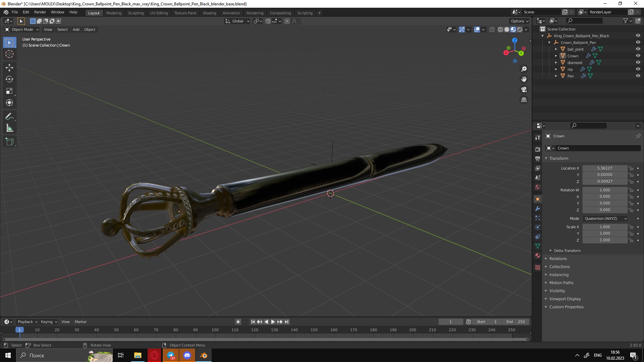Select the Cursor tool in toolbar
The image size is (644, 362).
point(9,54)
